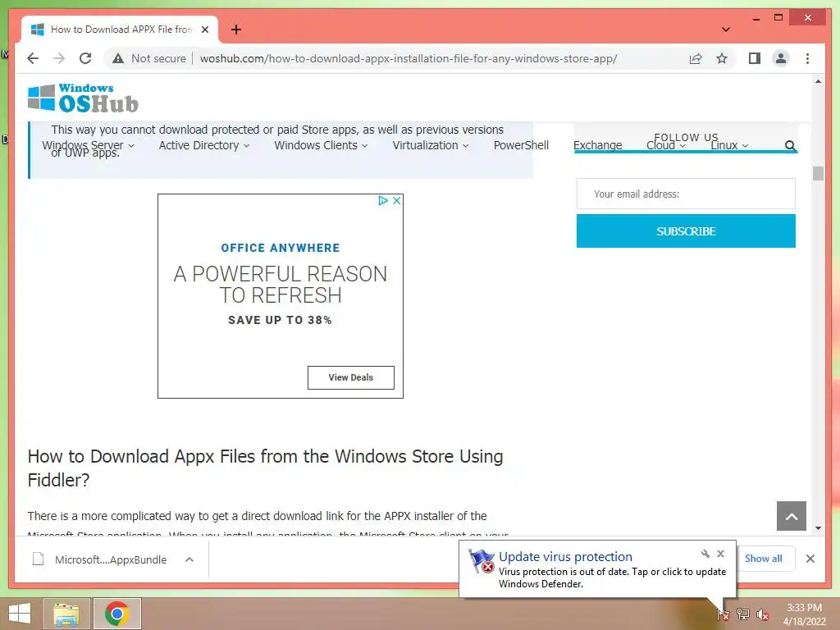The height and width of the screenshot is (630, 840).
Task: Expand download item options chevron
Action: click(x=189, y=559)
